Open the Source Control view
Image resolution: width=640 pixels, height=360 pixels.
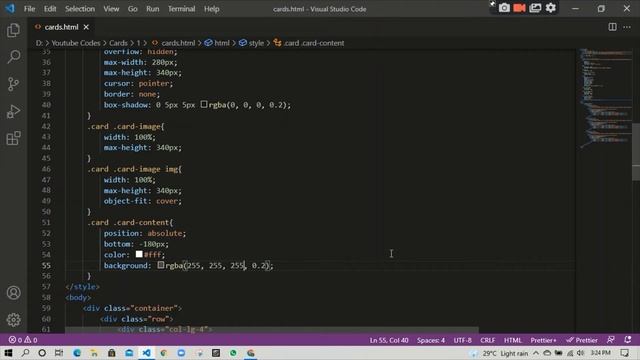(13, 84)
